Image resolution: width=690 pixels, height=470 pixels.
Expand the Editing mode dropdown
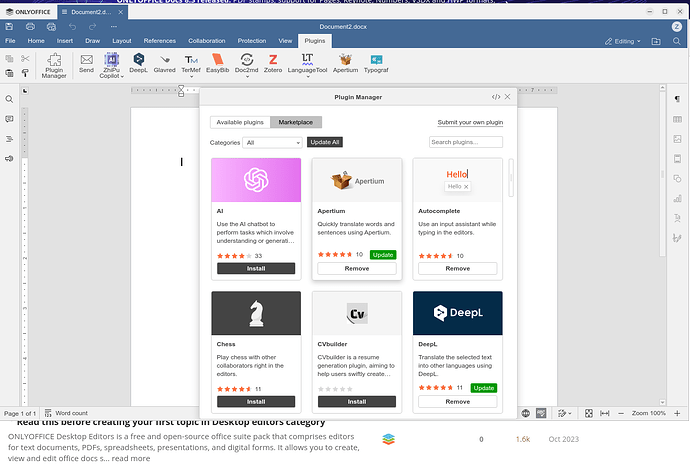pos(623,41)
